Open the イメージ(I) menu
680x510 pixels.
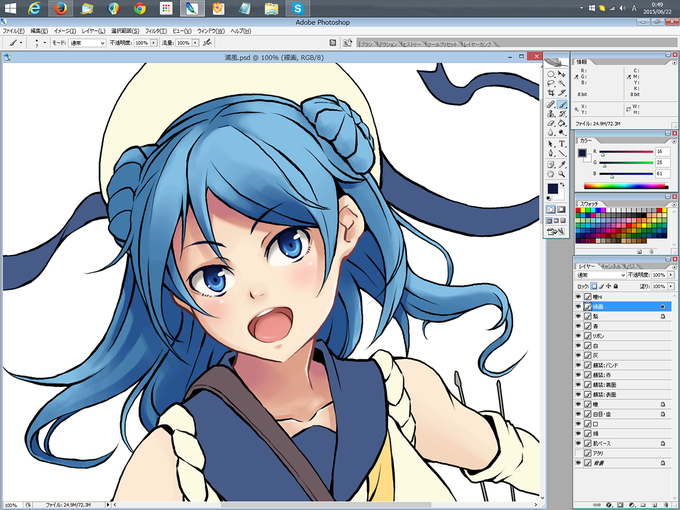pos(65,31)
